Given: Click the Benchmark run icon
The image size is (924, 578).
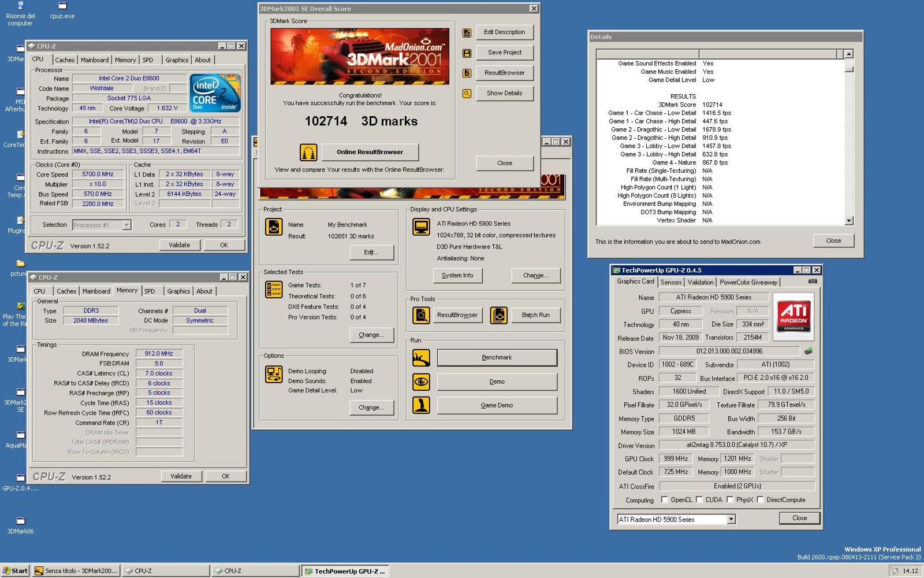Looking at the screenshot, I should tap(421, 358).
